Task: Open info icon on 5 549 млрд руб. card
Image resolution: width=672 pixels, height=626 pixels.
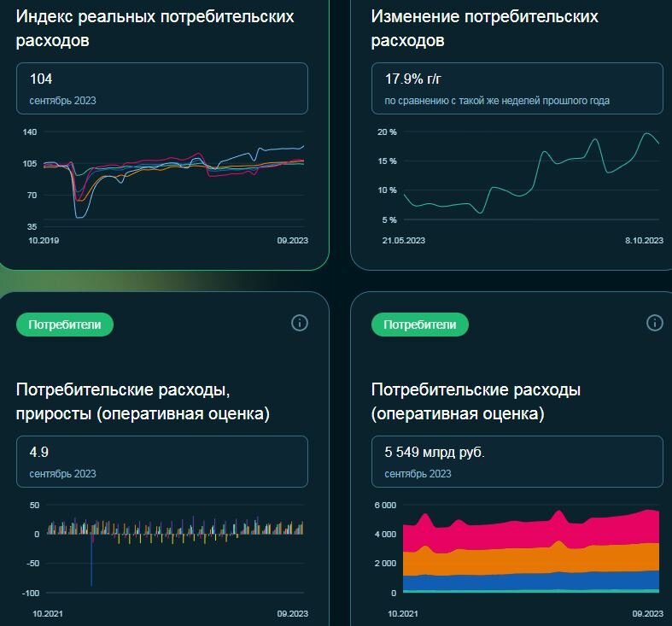Action: [x=654, y=323]
